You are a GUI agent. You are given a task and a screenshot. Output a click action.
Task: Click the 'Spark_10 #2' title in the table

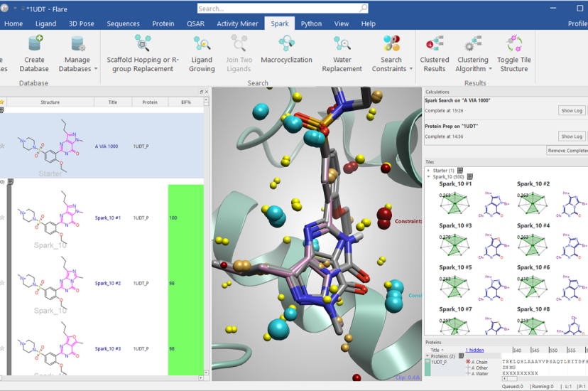pos(108,284)
